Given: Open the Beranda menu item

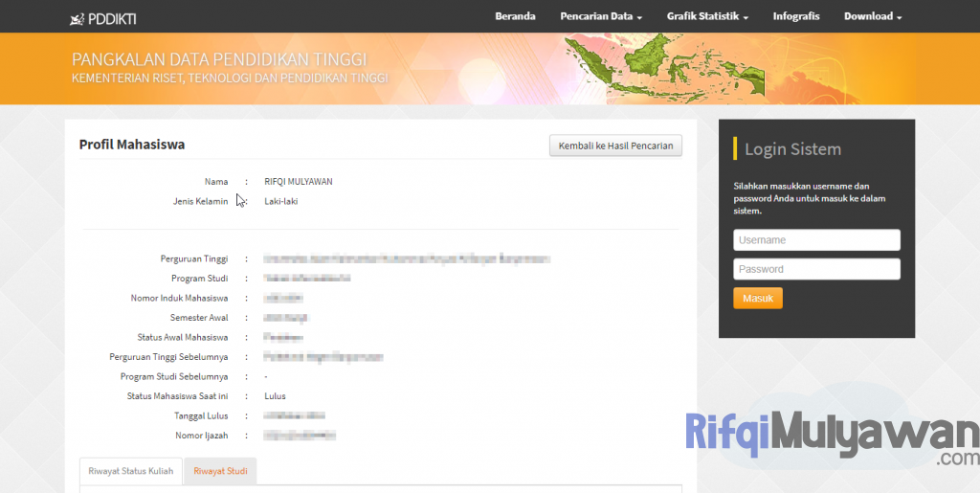Looking at the screenshot, I should pyautogui.click(x=515, y=16).
